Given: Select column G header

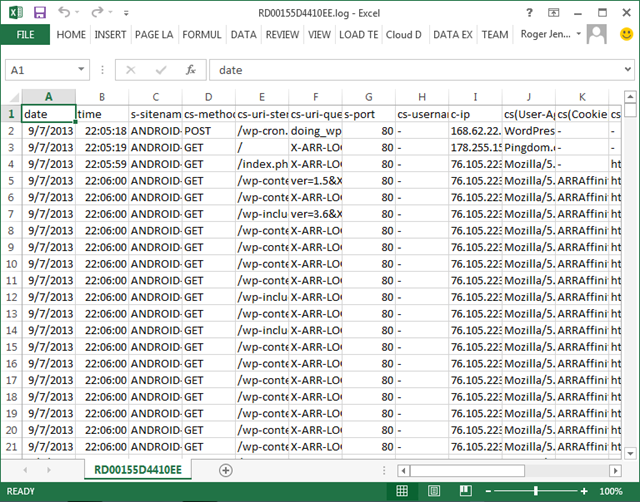Looking at the screenshot, I should pos(369,97).
